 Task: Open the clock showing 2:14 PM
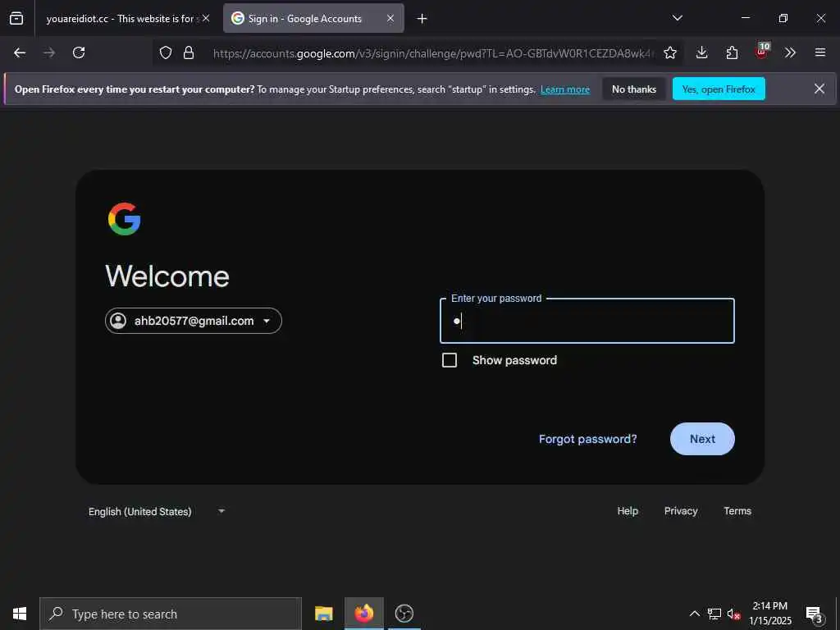point(769,614)
